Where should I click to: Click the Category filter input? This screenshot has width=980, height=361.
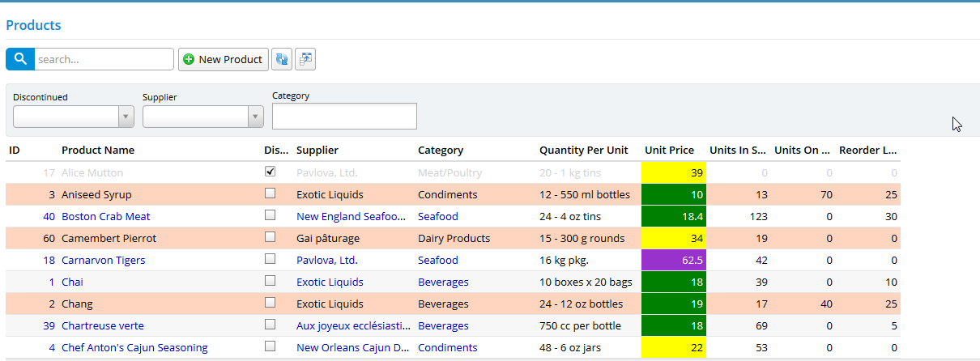[x=344, y=116]
